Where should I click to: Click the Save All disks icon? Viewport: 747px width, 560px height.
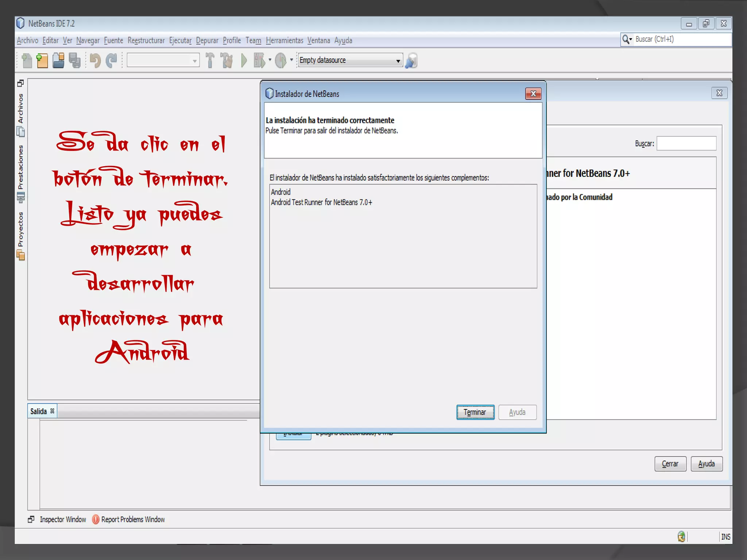coord(75,61)
